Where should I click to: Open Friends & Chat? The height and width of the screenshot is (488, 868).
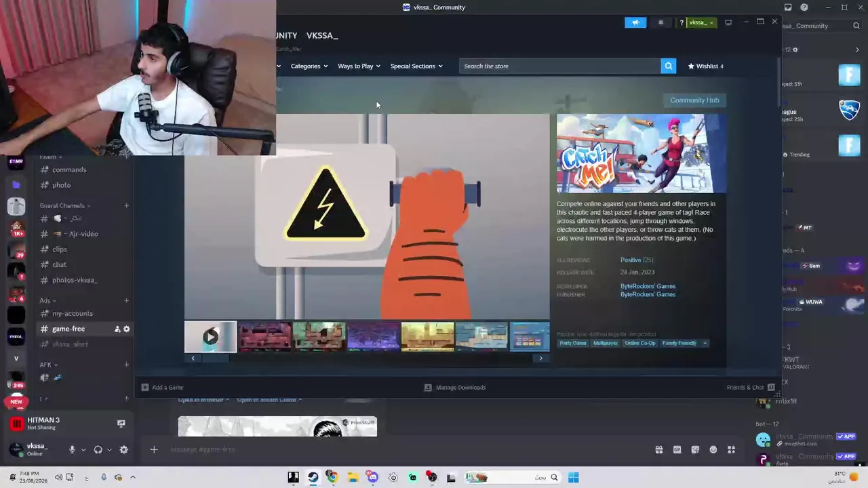pos(751,388)
